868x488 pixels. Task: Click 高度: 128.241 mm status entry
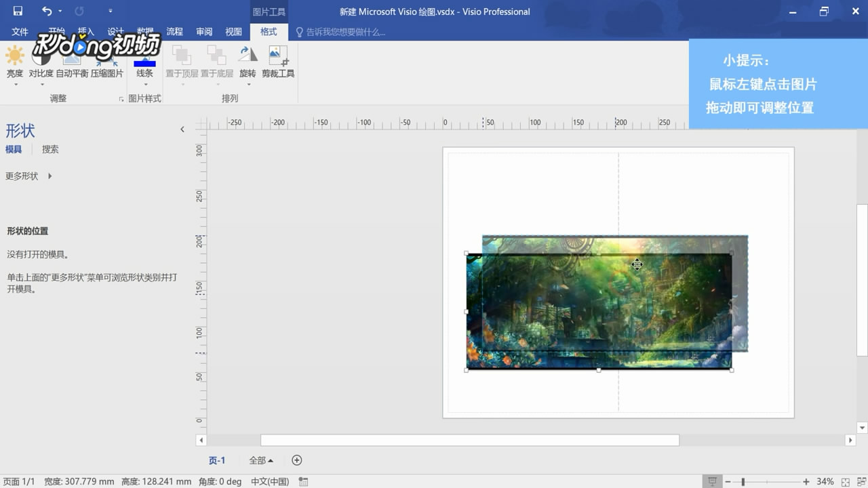coord(156,482)
